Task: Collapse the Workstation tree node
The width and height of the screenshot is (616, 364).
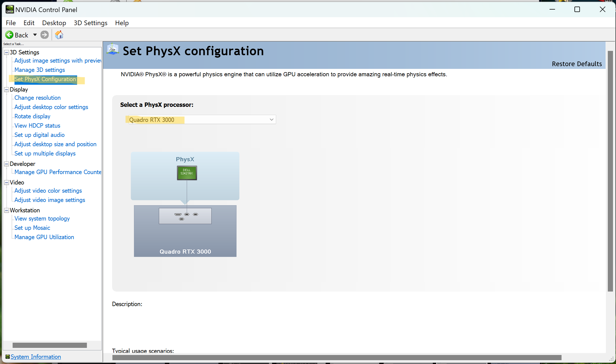Action: click(x=7, y=210)
